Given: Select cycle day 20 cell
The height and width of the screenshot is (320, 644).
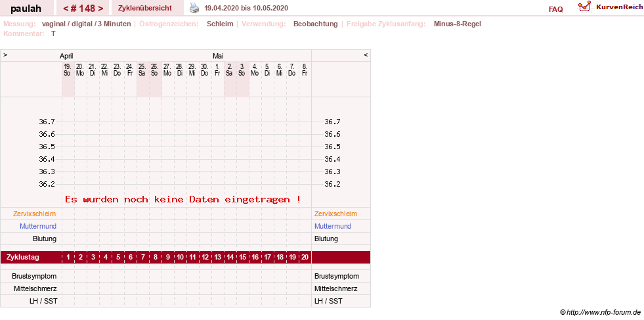Looking at the screenshot, I should tap(305, 258).
